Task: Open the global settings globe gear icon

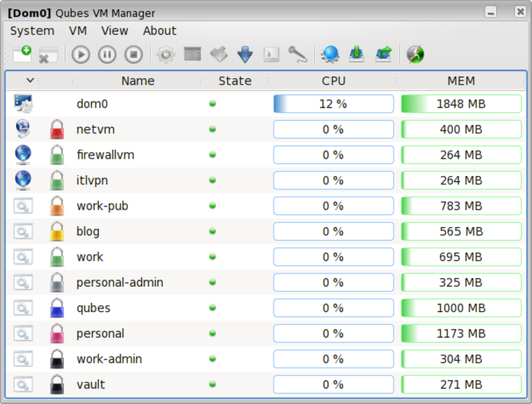Action: pos(331,54)
